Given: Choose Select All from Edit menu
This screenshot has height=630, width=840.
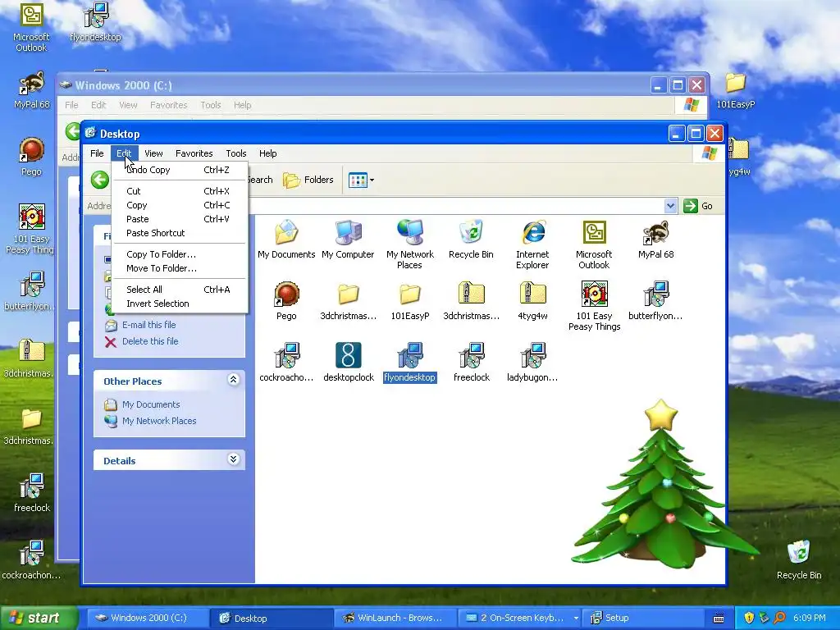Looking at the screenshot, I should [180, 290].
